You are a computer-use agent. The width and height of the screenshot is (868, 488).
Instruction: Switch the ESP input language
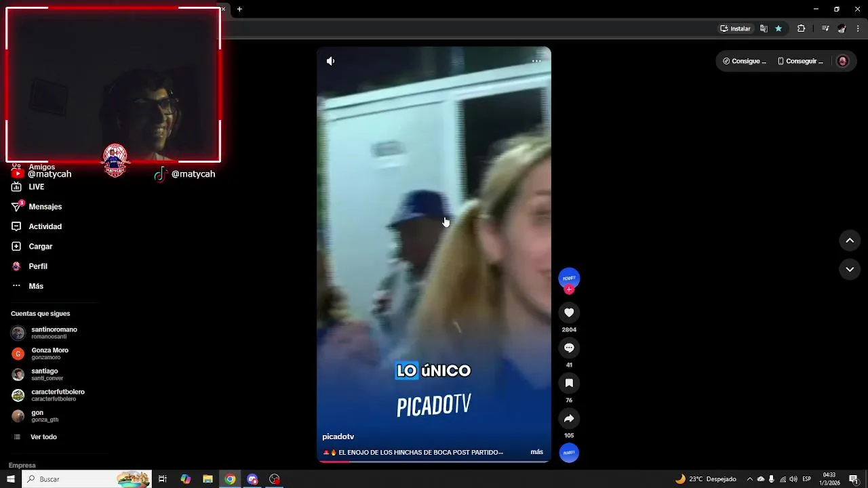coord(807,479)
